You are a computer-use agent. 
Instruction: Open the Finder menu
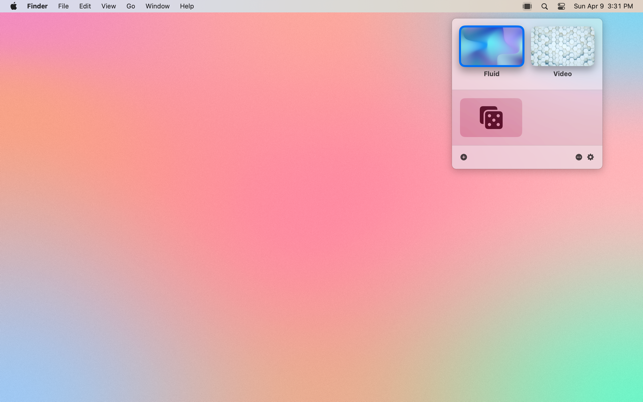coord(37,6)
